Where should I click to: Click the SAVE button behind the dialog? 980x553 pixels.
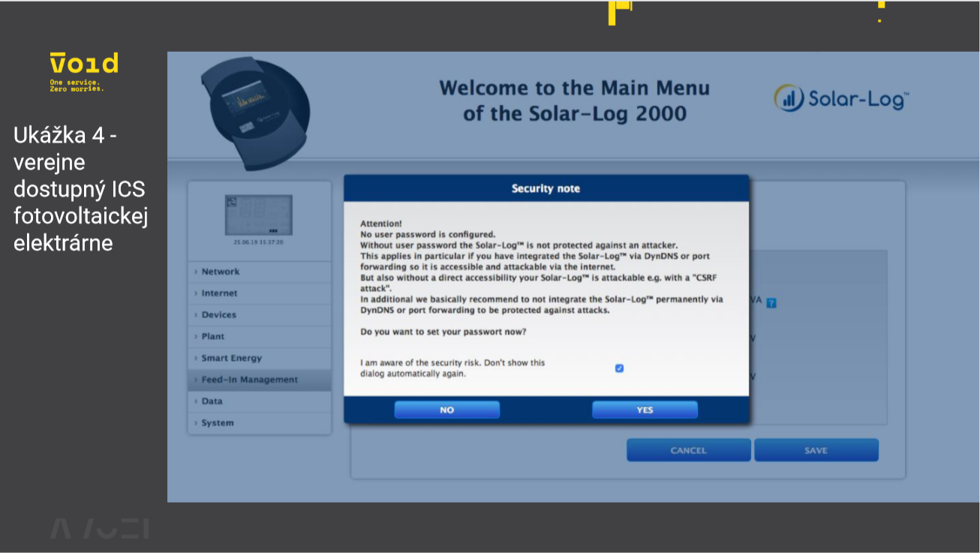[x=816, y=450]
